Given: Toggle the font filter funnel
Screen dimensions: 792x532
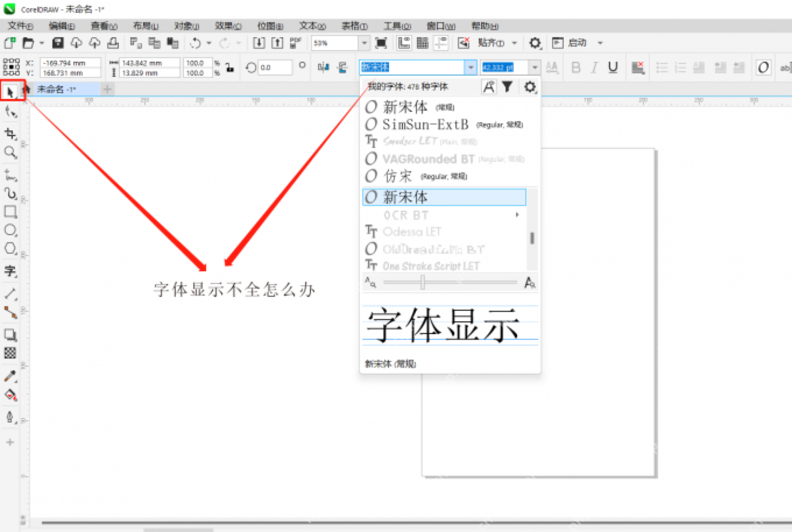Looking at the screenshot, I should point(507,87).
